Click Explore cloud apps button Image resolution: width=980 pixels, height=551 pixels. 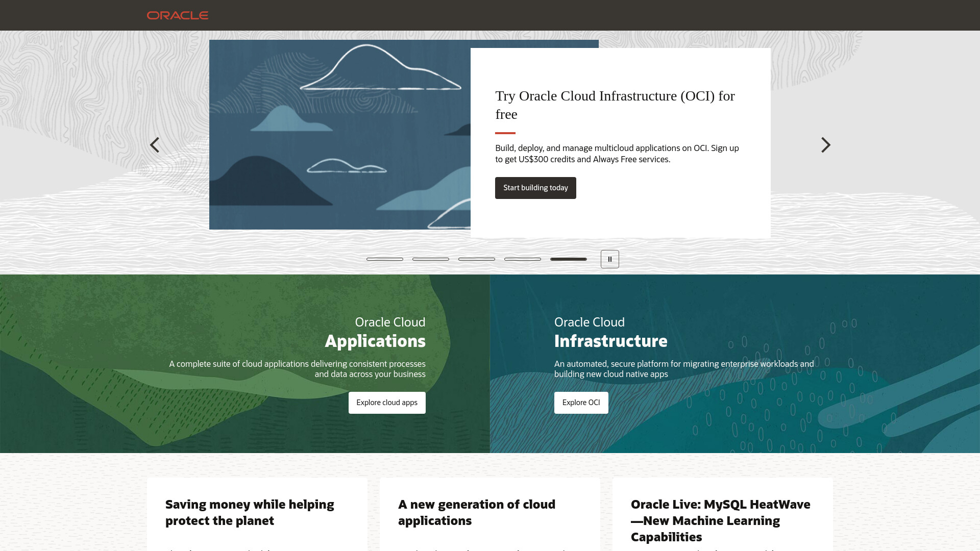387,403
